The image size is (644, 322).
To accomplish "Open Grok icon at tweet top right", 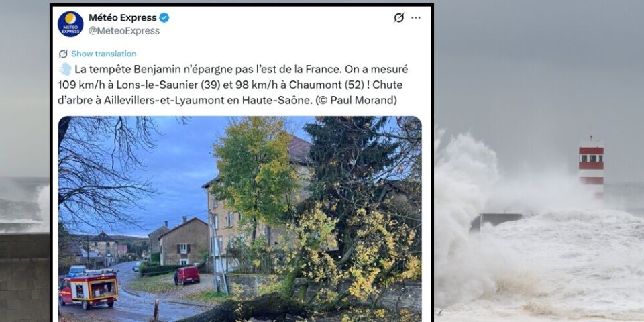I will coord(398,17).
